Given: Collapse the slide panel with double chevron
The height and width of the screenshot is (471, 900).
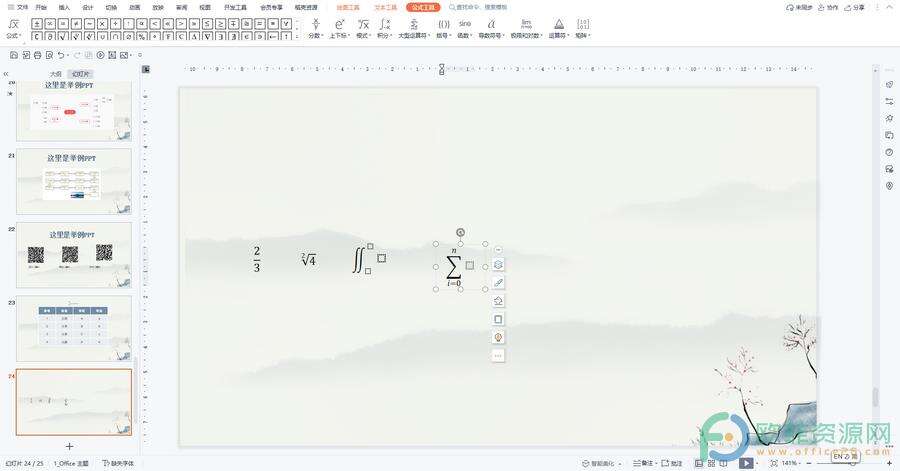Looking at the screenshot, I should 6,74.
